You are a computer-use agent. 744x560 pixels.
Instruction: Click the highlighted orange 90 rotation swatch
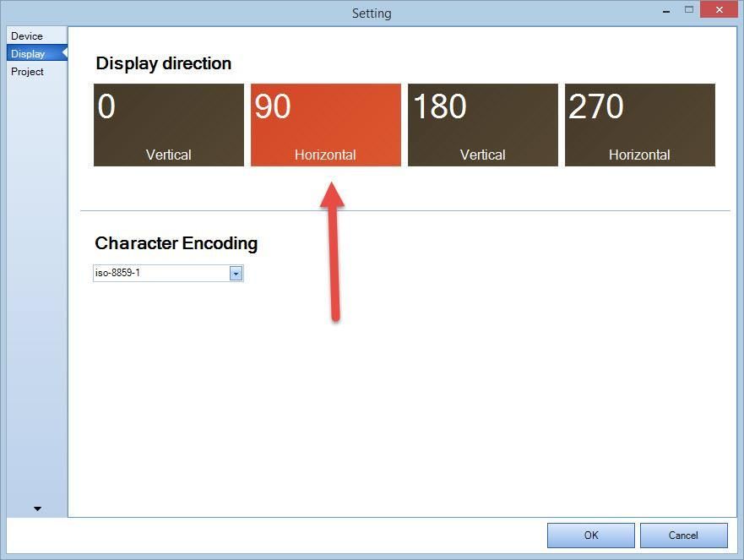click(325, 125)
